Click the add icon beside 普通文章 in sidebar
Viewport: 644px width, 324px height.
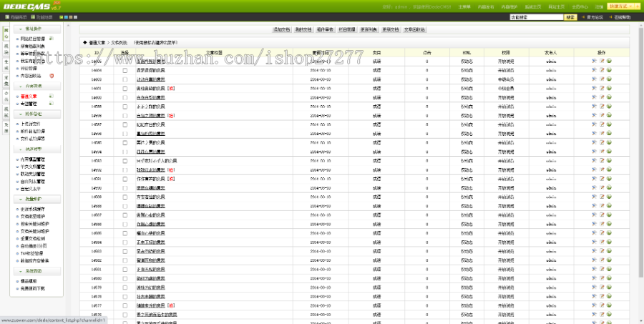pyautogui.click(x=52, y=96)
